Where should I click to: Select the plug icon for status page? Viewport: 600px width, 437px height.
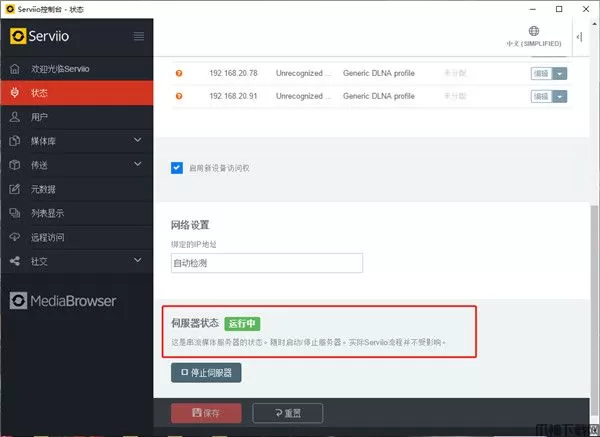(15, 93)
